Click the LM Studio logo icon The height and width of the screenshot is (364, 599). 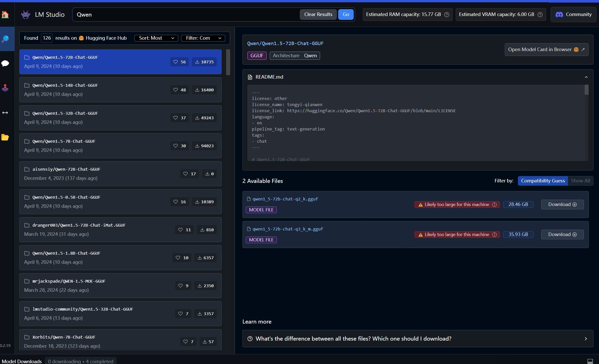[25, 14]
